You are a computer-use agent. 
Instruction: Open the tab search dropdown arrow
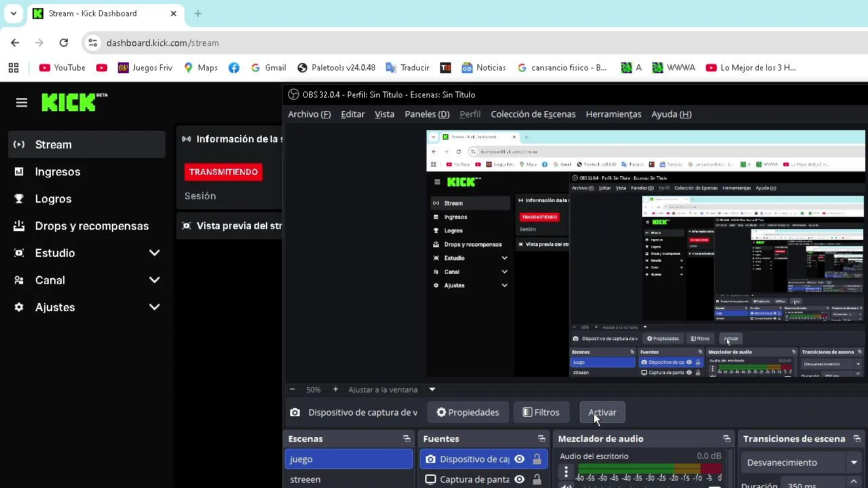click(14, 14)
